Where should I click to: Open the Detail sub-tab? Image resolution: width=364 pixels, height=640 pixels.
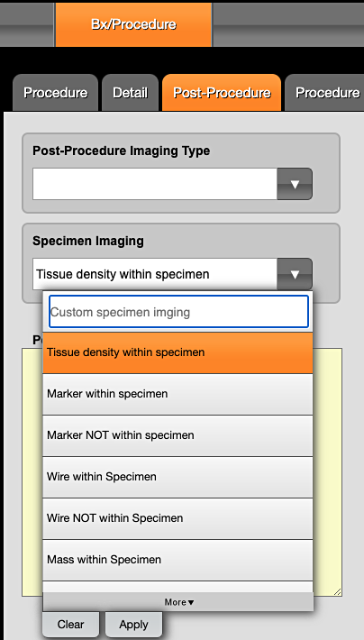click(x=130, y=93)
